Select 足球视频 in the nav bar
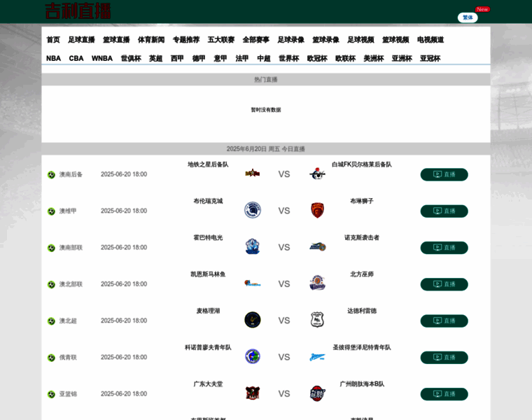Image resolution: width=532 pixels, height=420 pixels. [361, 40]
